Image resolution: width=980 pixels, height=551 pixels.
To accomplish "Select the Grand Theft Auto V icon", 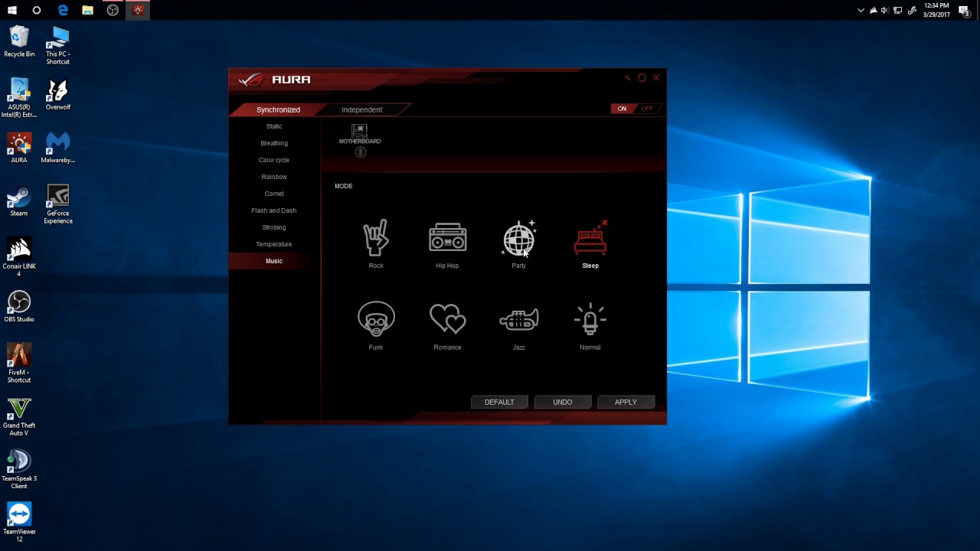I will pos(19,416).
